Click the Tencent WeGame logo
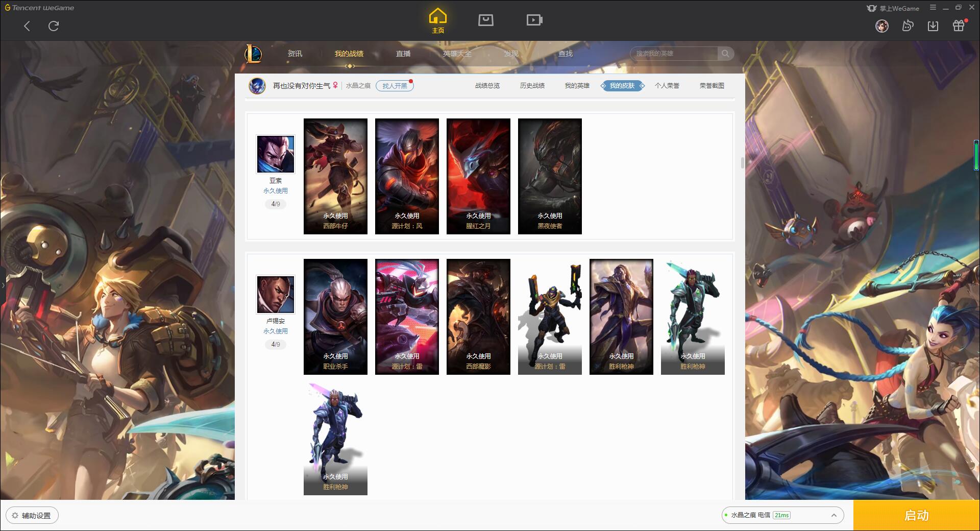 [x=40, y=8]
